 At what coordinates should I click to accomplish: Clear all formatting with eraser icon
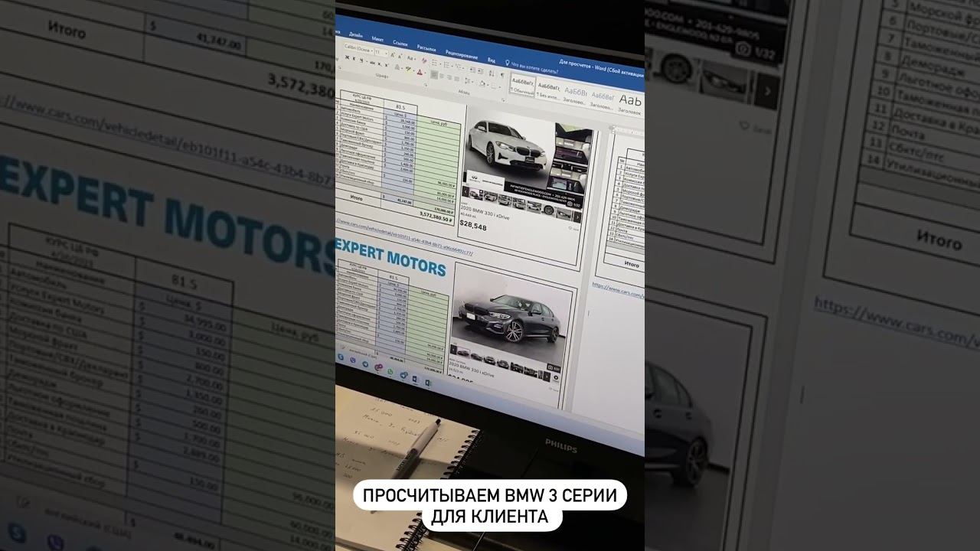click(x=423, y=60)
